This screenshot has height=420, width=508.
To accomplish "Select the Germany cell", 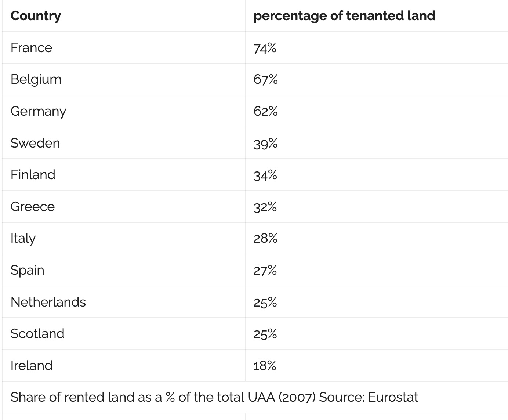I will [38, 111].
